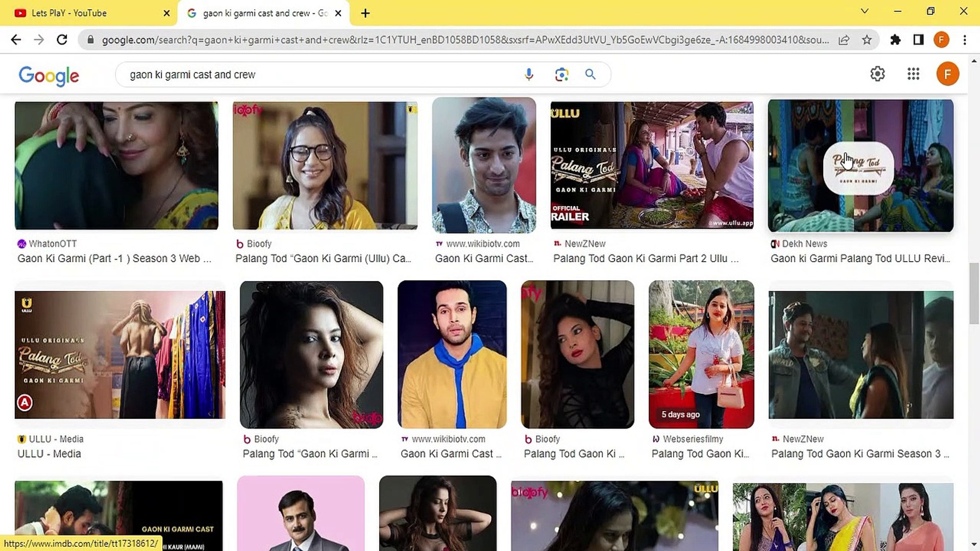
Task: View site information lock icon
Action: (x=90, y=40)
